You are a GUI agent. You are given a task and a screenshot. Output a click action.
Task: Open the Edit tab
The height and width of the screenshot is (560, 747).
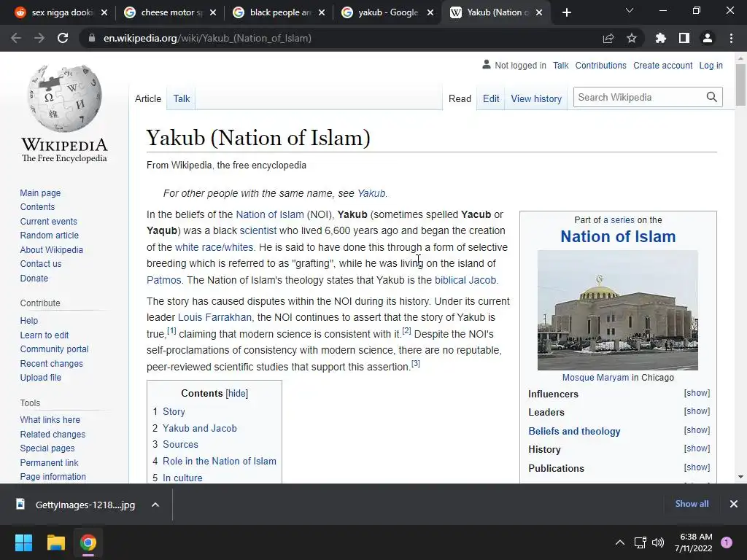coord(491,98)
